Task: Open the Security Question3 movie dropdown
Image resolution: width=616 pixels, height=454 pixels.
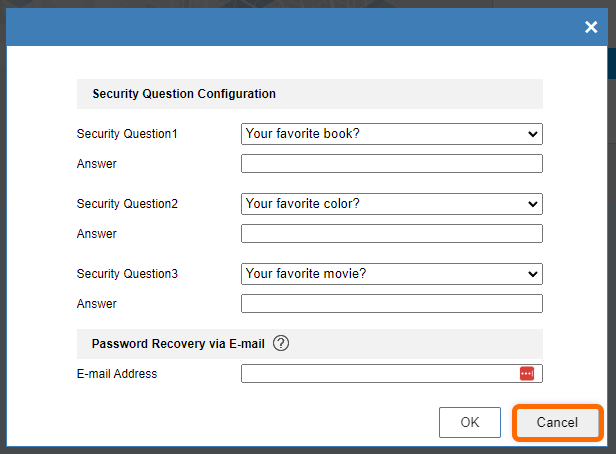Action: point(391,274)
